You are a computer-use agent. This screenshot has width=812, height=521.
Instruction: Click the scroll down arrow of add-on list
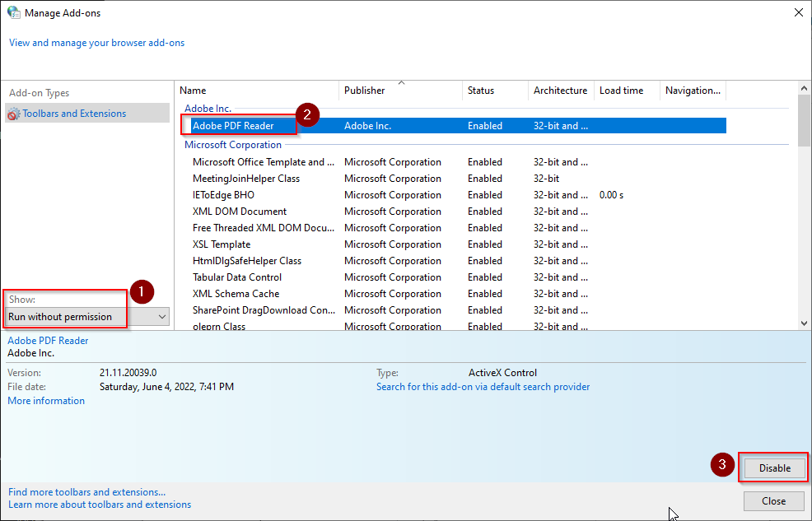(805, 323)
